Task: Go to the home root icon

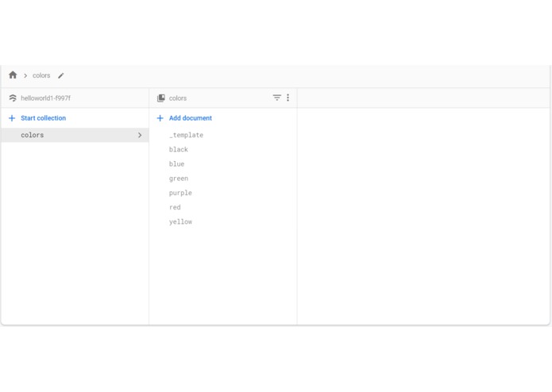Action: [x=13, y=75]
